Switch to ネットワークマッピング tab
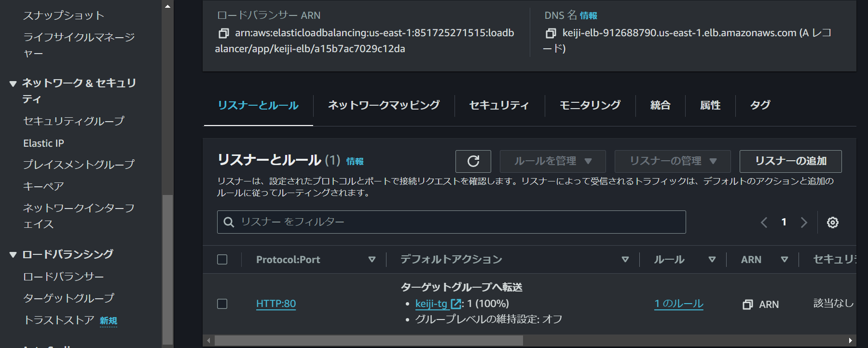868x348 pixels. coord(384,105)
